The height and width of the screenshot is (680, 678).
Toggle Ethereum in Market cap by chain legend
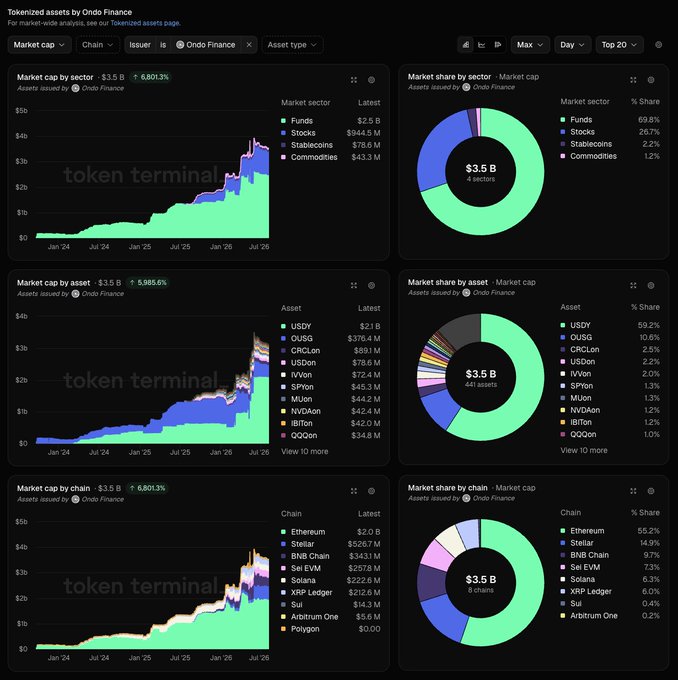pos(331,532)
